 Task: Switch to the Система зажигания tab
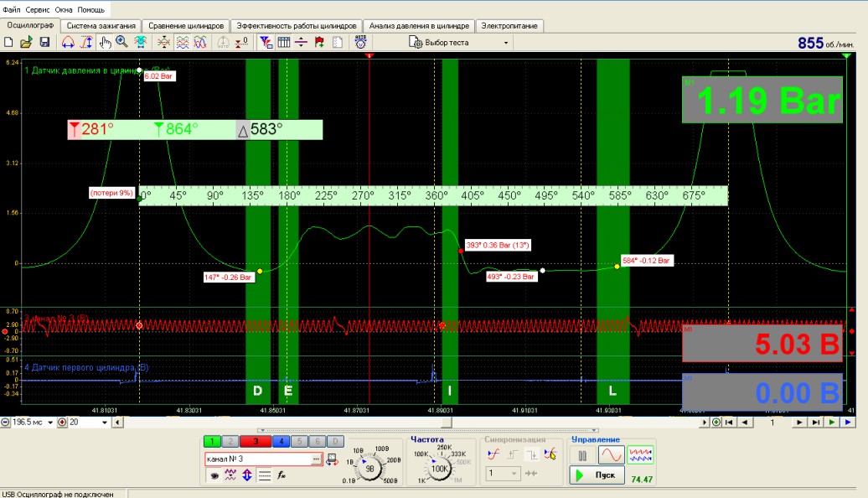pyautogui.click(x=101, y=25)
